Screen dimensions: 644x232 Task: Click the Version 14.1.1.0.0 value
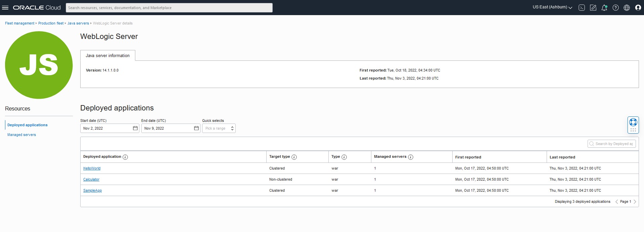[110, 71]
